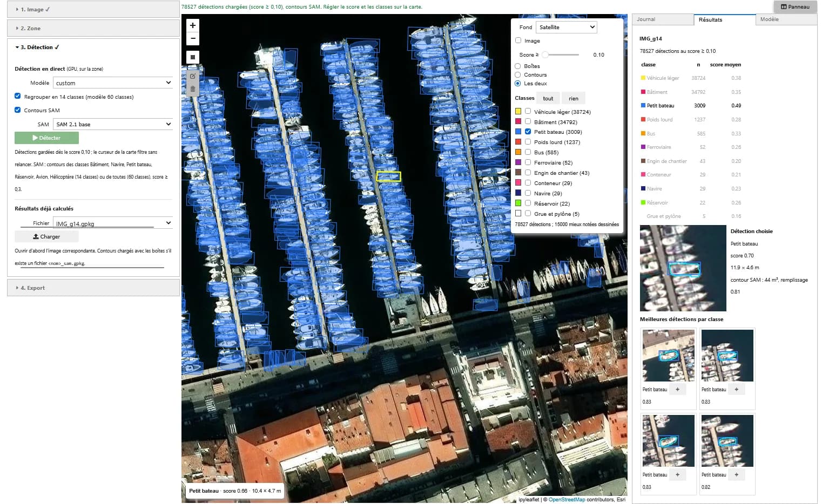Screen dimensions: 822x504
Task: Select the rectangle draw tool on map
Action: (193, 57)
